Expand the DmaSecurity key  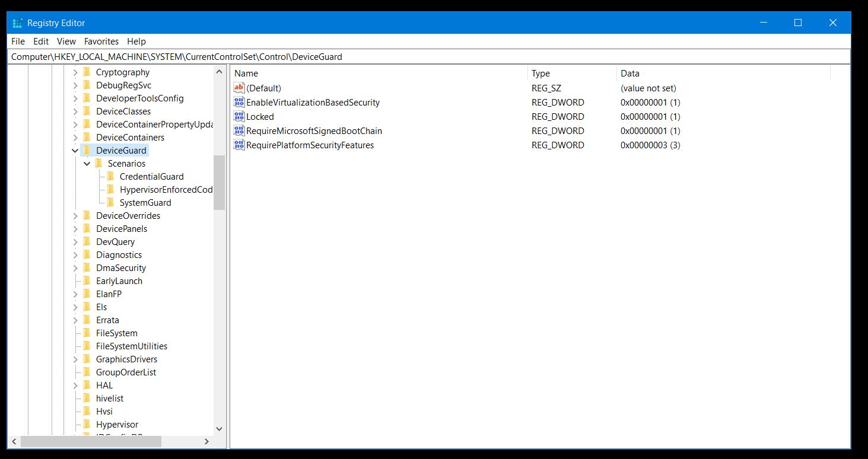75,268
